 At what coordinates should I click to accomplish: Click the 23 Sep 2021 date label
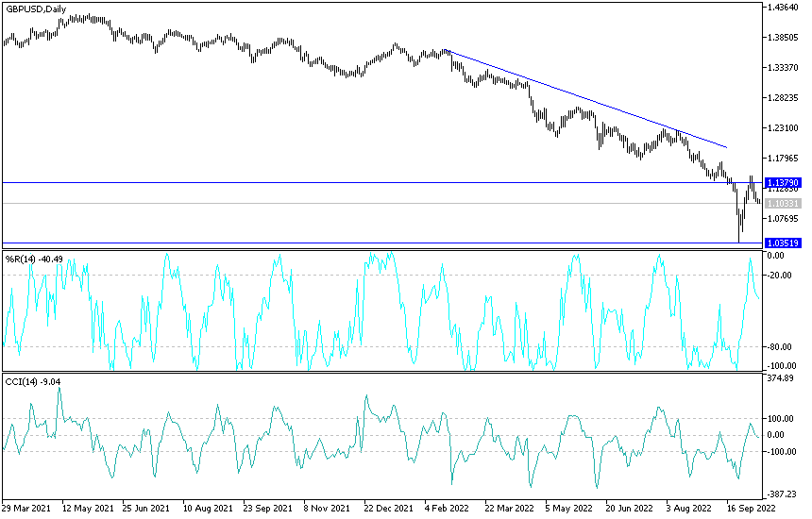coord(268,508)
